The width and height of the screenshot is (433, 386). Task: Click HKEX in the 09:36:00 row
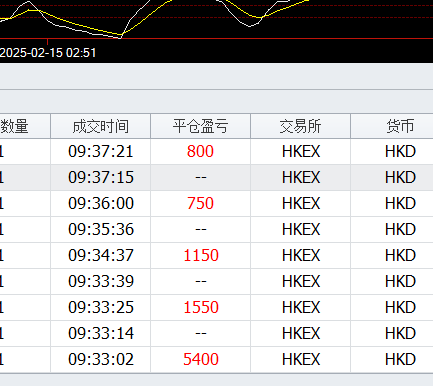tap(301, 203)
